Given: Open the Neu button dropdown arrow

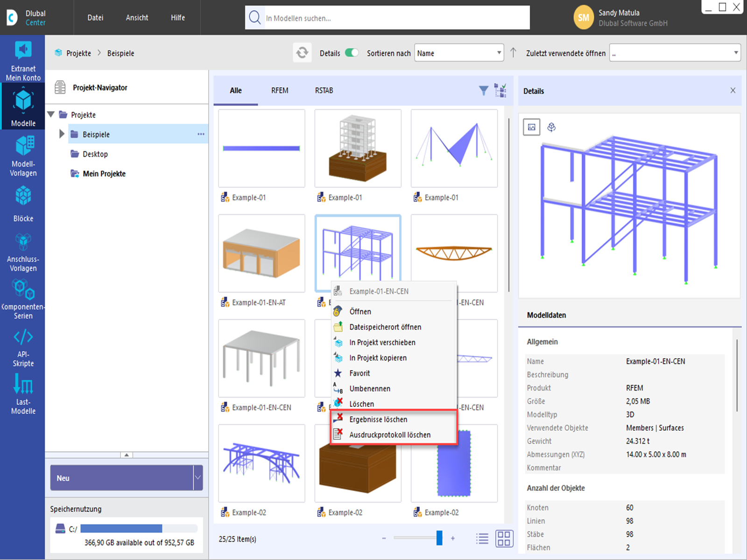Looking at the screenshot, I should click(197, 477).
